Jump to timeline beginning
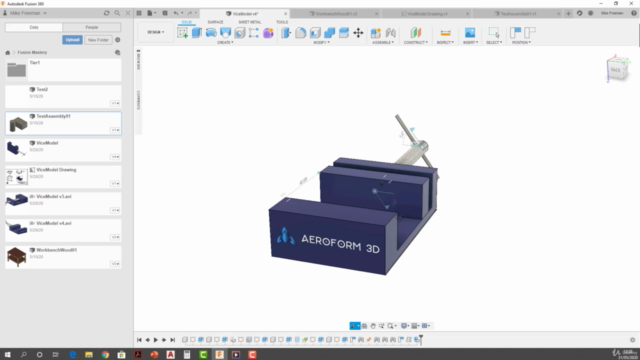Viewport: 640px width, 360px height. pos(139,340)
